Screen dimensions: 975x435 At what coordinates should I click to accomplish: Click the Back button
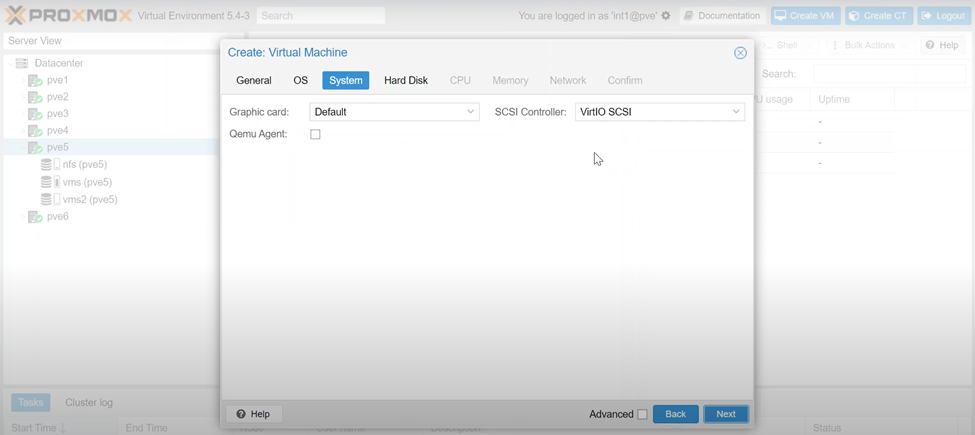(675, 414)
